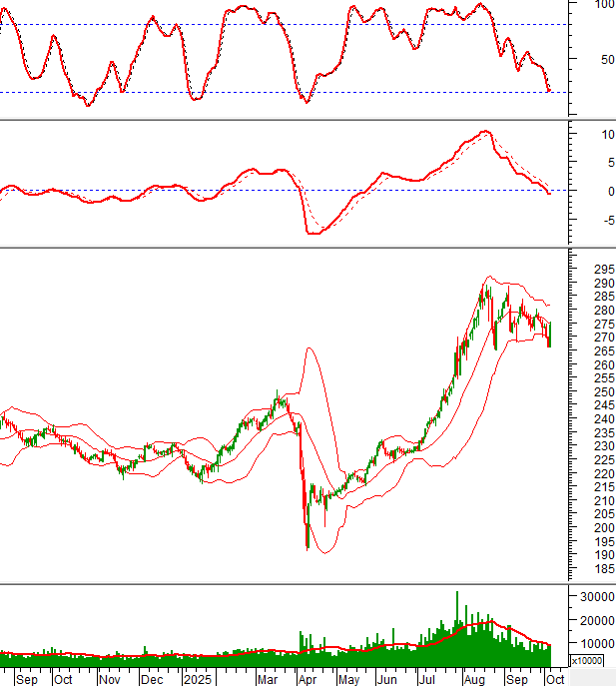
Task: Click the 30000 volume axis label
Action: coord(591,596)
